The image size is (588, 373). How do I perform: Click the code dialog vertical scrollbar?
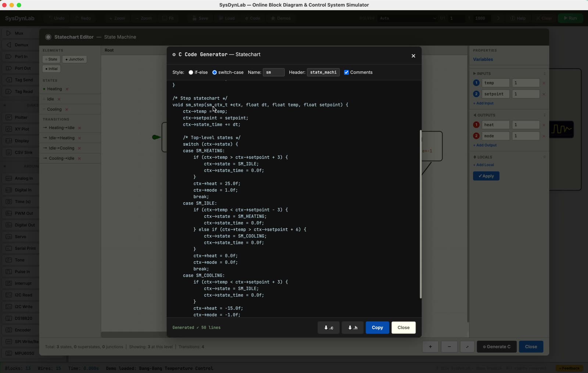(421, 214)
